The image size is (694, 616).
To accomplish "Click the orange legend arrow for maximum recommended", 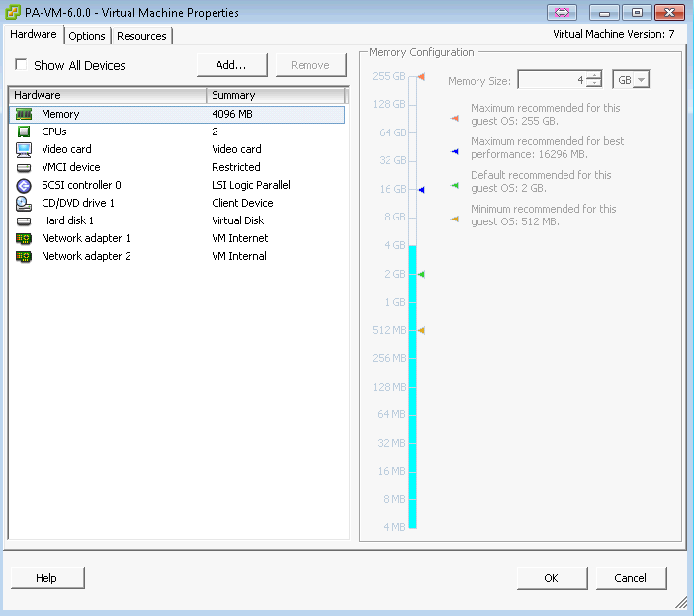I will point(455,118).
